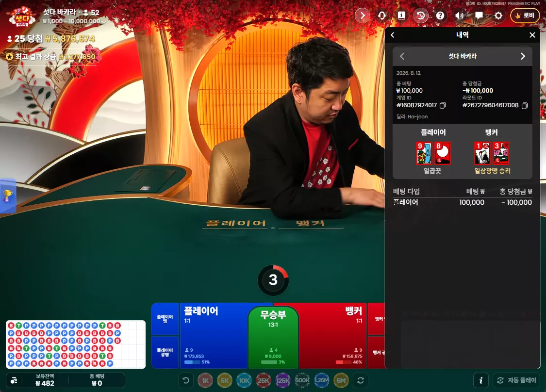Undo last bet with undo icon
Screen dimensions: 546x392
[x=186, y=380]
